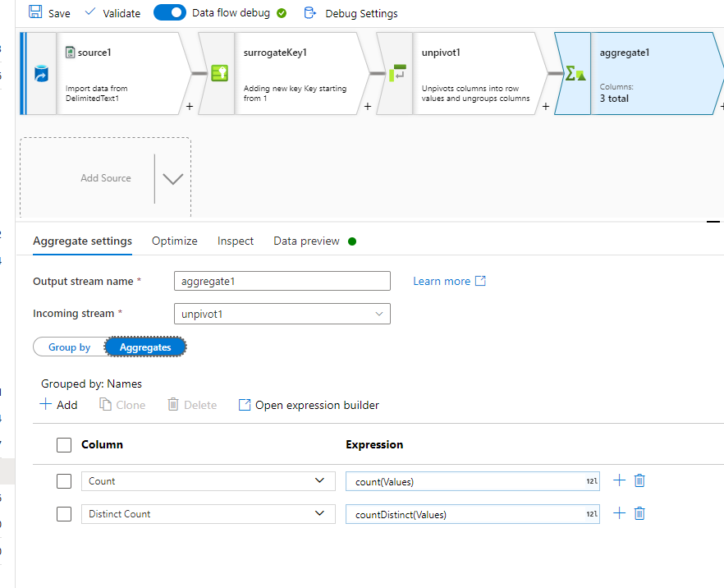Select the unpivot1 transformation icon

coord(397,73)
